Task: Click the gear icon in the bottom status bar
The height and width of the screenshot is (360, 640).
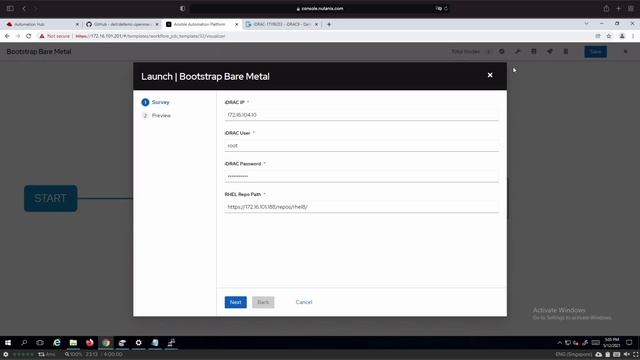Action: click(x=6, y=354)
